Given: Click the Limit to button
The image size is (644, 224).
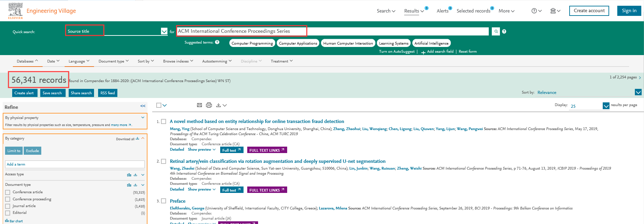Looking at the screenshot, I should point(14,151).
